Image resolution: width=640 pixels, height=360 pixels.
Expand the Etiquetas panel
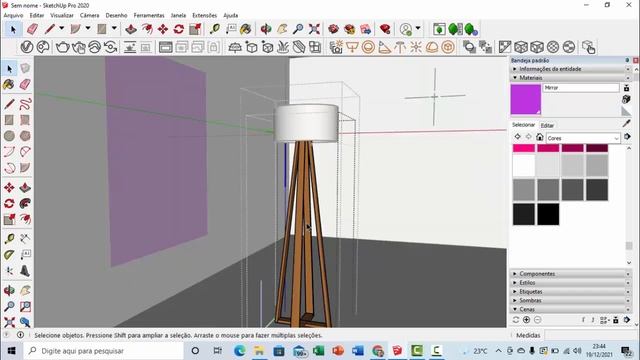pyautogui.click(x=571, y=291)
